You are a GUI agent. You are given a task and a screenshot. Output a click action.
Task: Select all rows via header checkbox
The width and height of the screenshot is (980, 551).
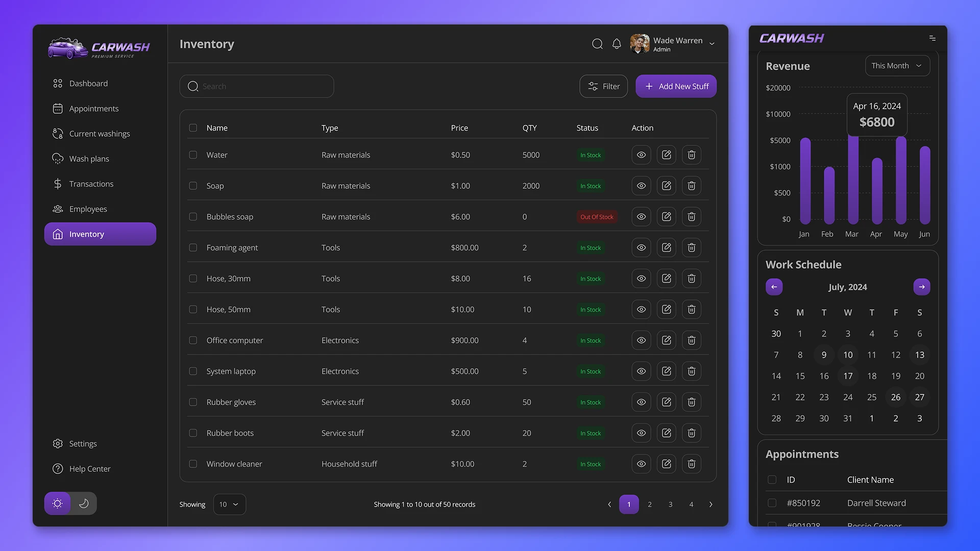click(x=193, y=128)
